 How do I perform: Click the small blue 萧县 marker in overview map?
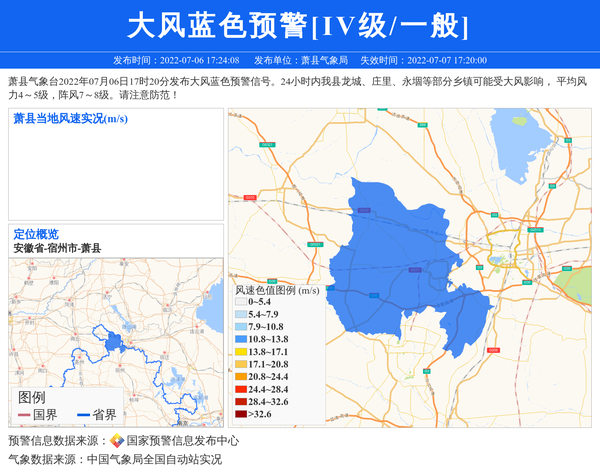point(113,343)
